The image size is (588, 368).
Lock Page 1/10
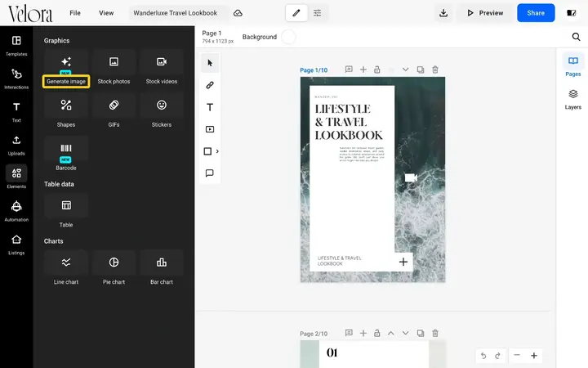(376, 70)
